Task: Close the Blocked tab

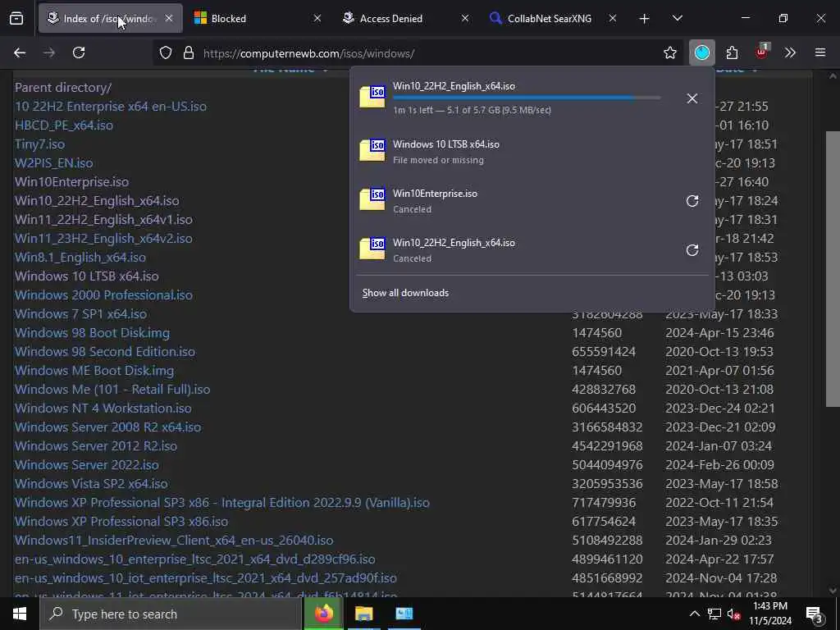Action: [317, 18]
